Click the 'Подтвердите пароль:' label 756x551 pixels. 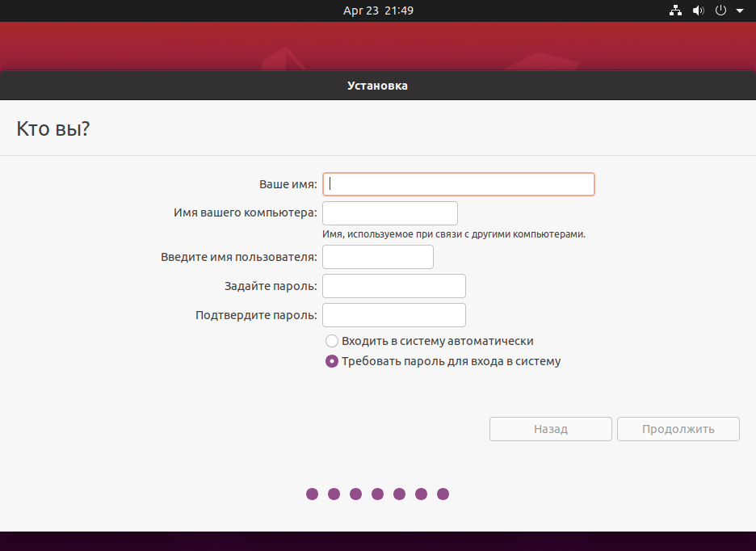point(257,315)
